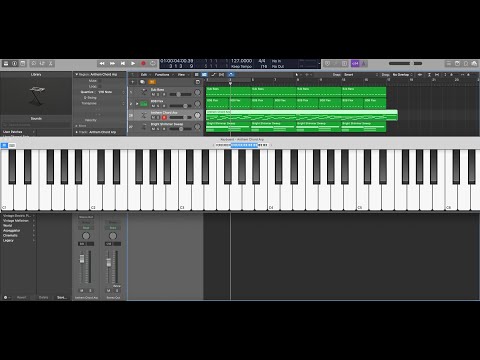The image size is (480, 360).
Task: Toggle the Inspector button in toolbar
Action: (x=14, y=63)
